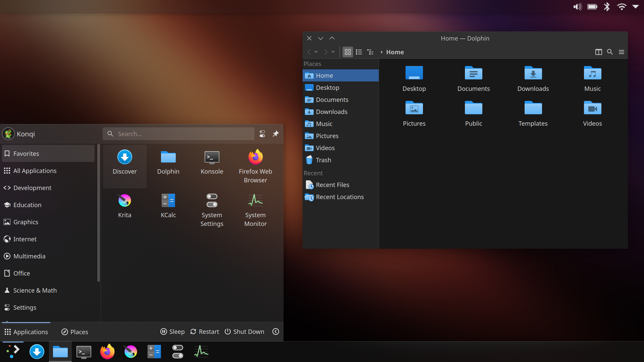Select Science & Math category in the launcher

click(x=48, y=290)
